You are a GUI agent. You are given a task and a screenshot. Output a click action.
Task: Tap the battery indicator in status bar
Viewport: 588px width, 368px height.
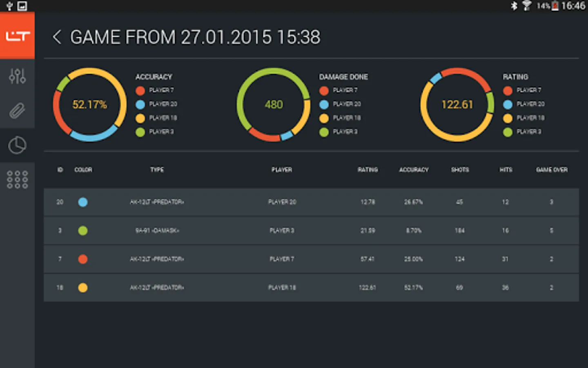coord(555,6)
